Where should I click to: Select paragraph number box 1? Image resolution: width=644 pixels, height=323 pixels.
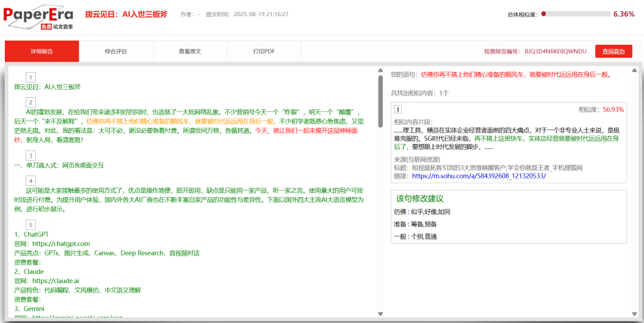pos(31,77)
